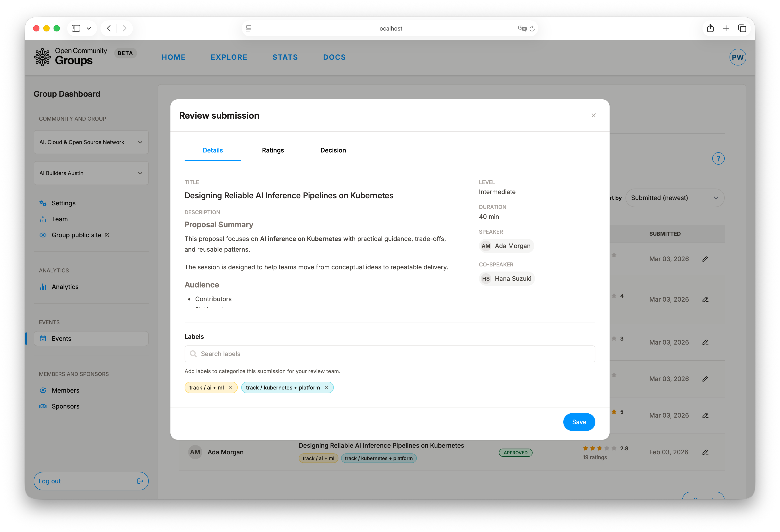Navigate to STATS in top menu
The image size is (780, 532).
pyautogui.click(x=285, y=57)
